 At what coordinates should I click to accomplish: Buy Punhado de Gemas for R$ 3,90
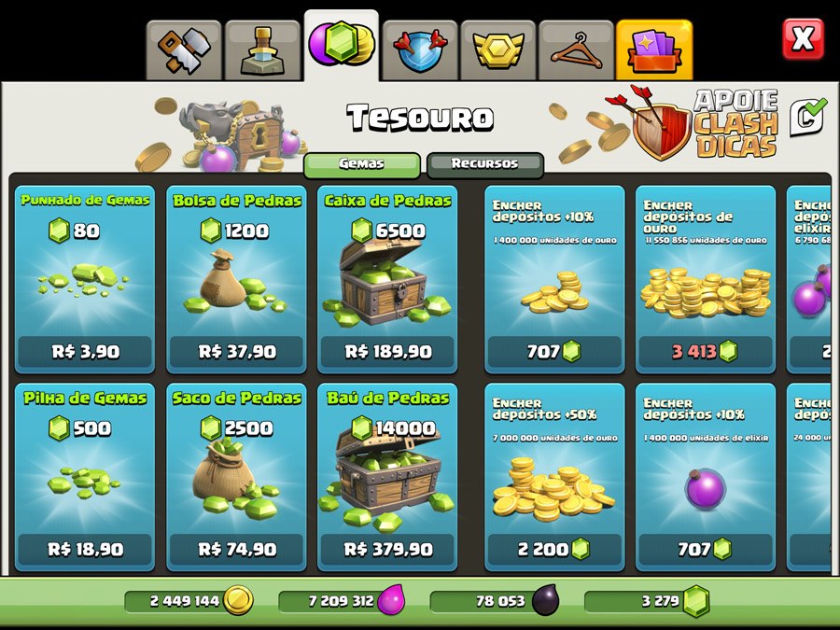85,279
